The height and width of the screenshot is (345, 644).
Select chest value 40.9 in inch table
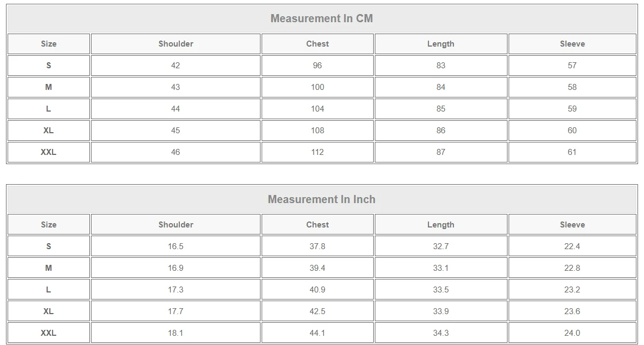click(317, 290)
